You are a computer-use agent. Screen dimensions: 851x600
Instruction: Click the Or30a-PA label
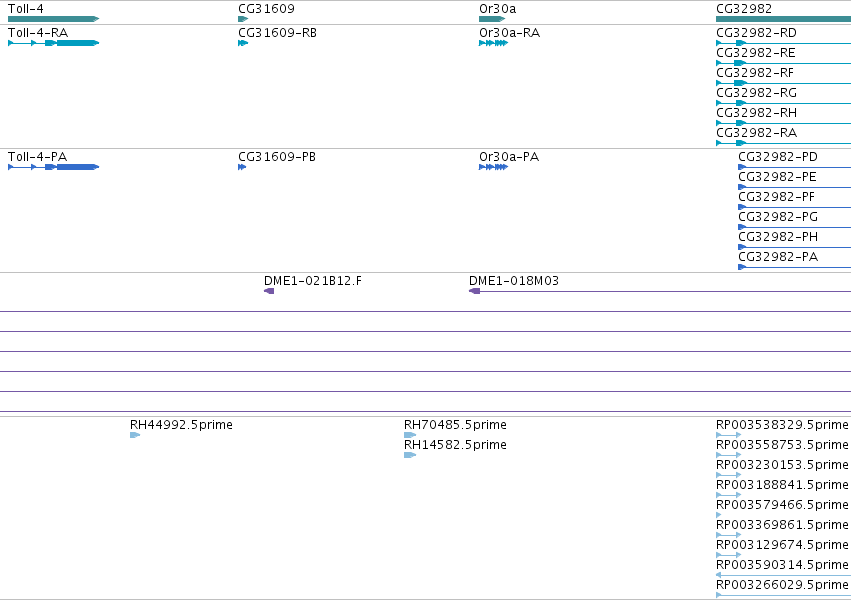[x=509, y=157]
